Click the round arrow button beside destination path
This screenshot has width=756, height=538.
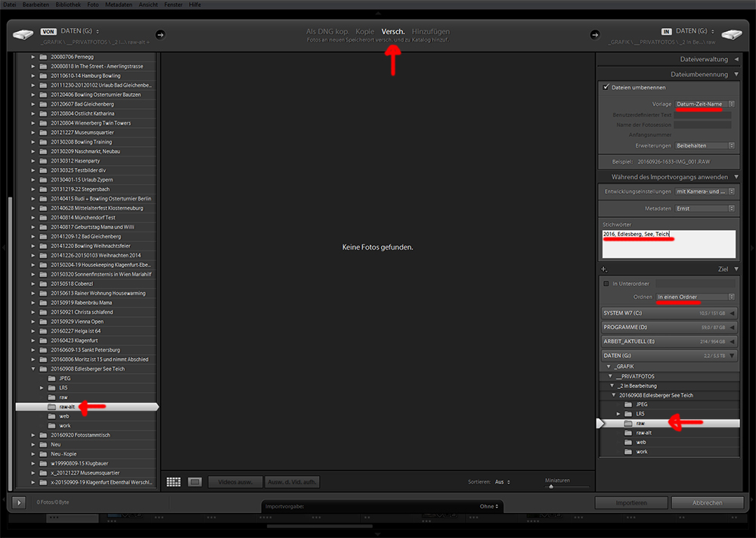point(595,35)
